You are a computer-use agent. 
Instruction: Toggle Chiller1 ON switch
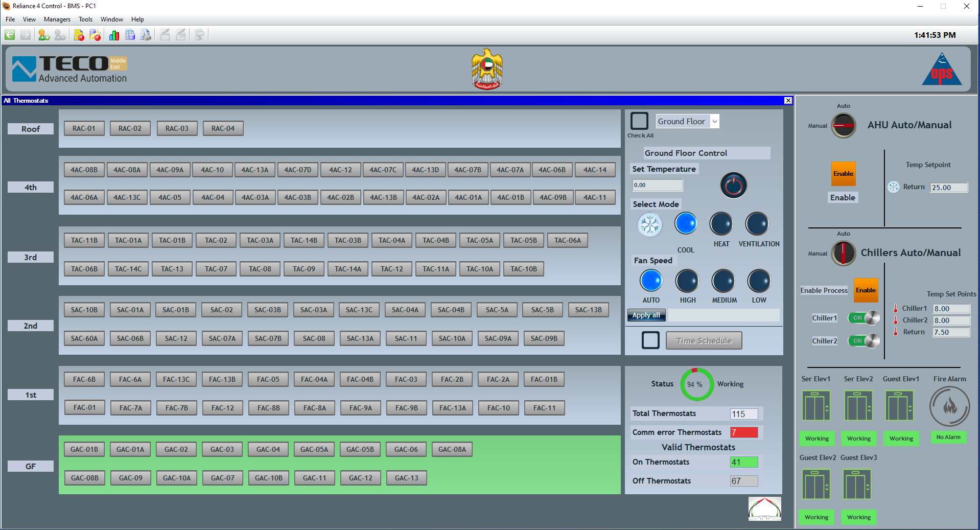coord(864,318)
